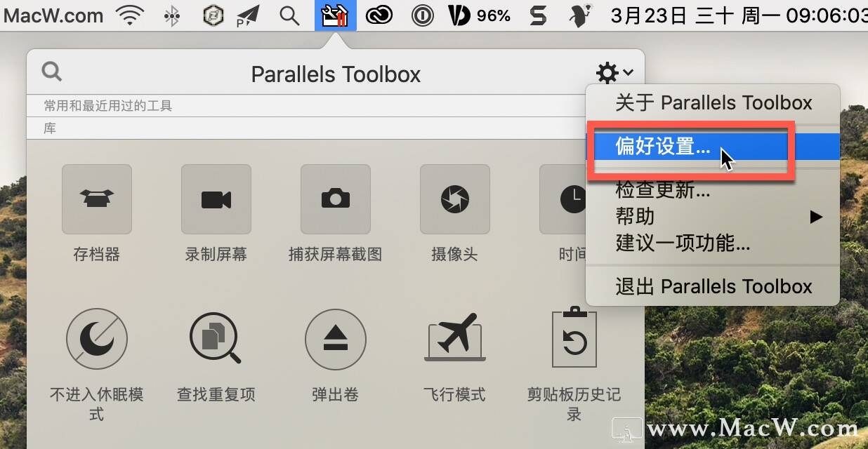This screenshot has height=449, width=868.
Task: Click the bird-shaped menu bar icon
Action: 579,15
